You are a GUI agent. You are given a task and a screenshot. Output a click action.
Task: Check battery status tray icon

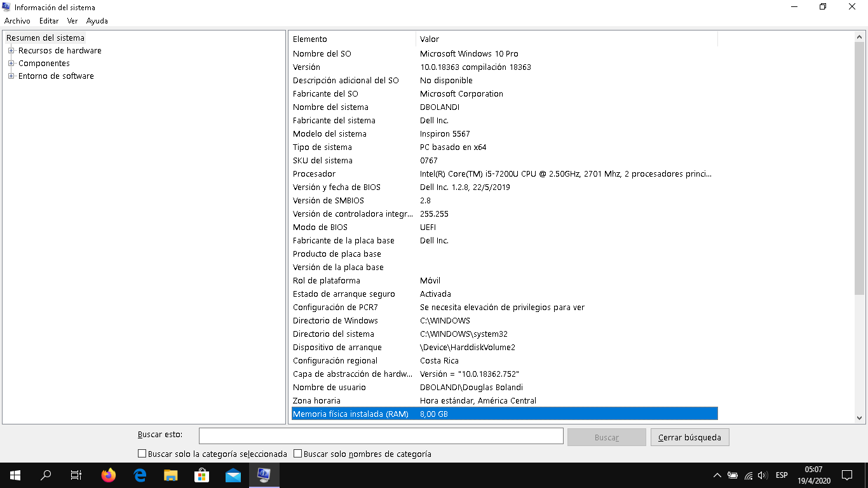click(x=733, y=475)
